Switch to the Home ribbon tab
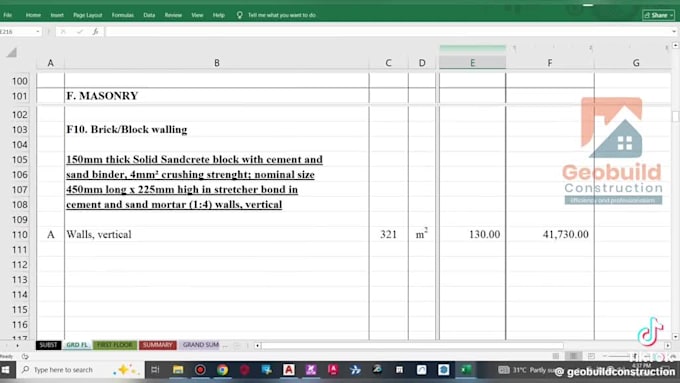The height and width of the screenshot is (383, 680). 33,15
